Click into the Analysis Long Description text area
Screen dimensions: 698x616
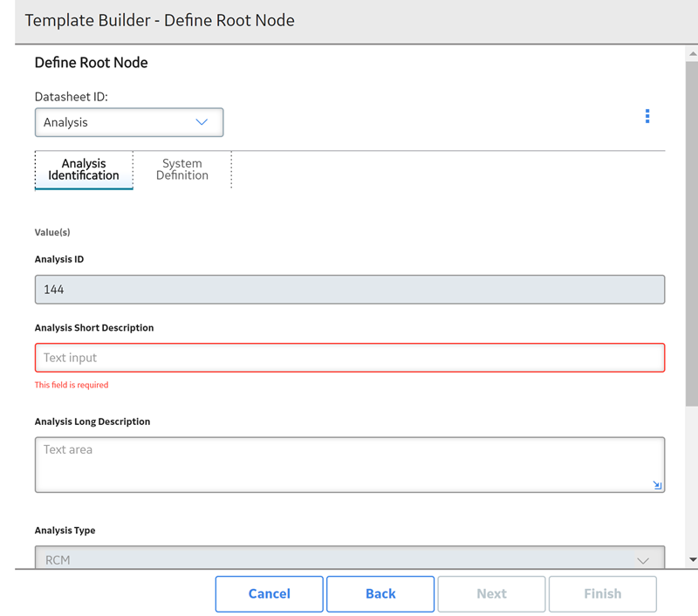350,465
